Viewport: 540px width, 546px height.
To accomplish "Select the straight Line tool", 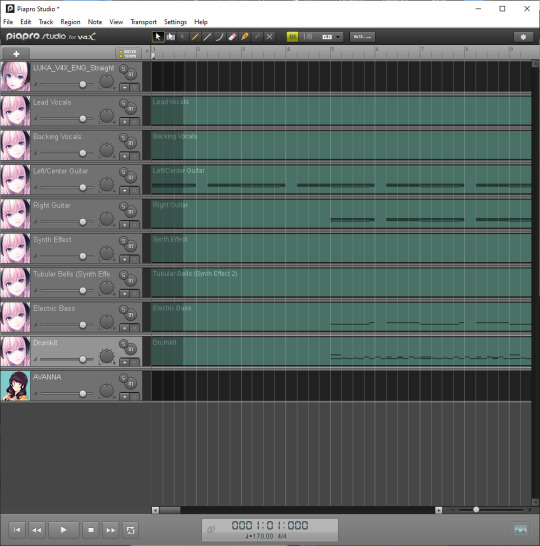I will click(x=207, y=37).
